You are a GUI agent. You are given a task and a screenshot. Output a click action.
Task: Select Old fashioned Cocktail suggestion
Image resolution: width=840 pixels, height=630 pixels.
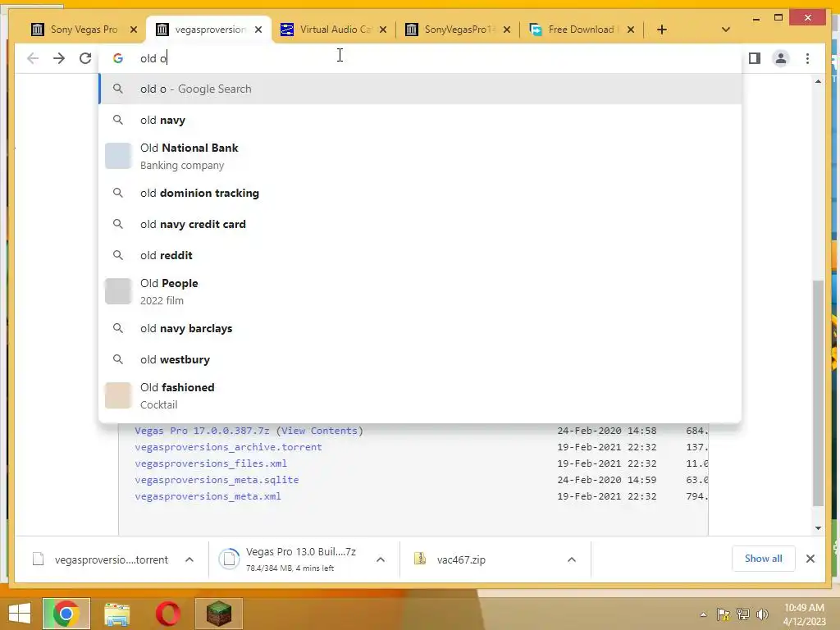421,395
